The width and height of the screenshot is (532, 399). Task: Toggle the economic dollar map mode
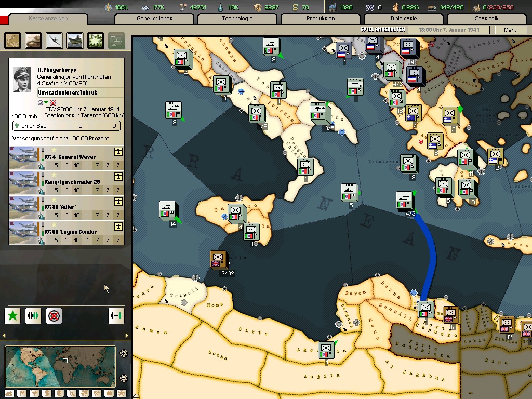[47, 393]
